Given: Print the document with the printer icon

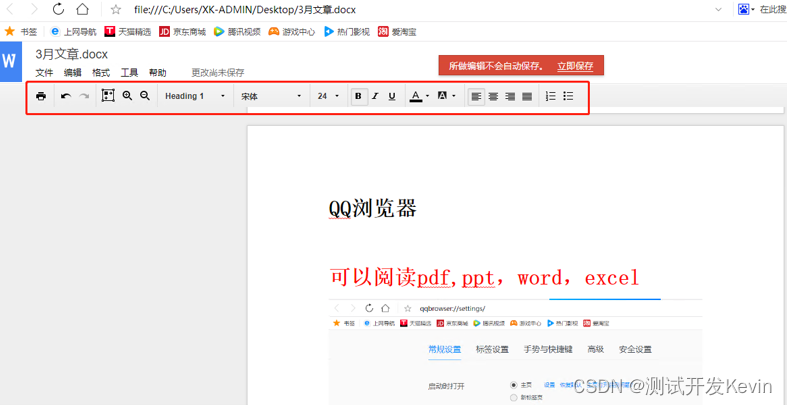Looking at the screenshot, I should coord(41,96).
